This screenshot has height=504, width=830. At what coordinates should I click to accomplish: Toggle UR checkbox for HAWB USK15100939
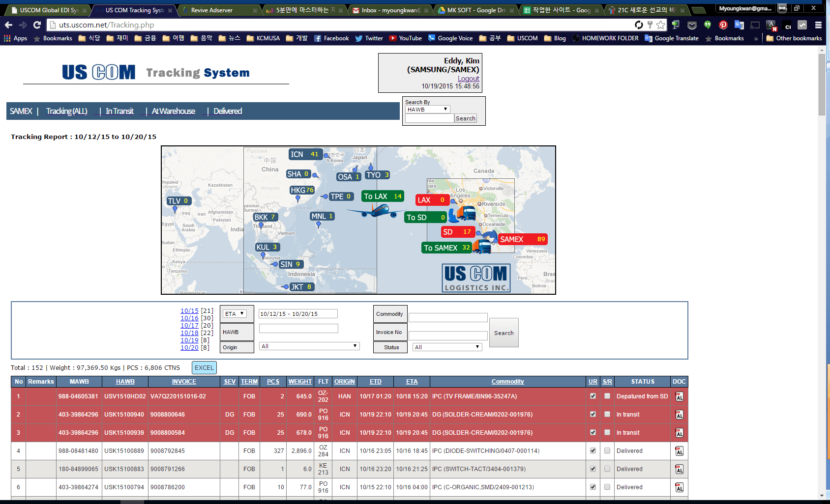pyautogui.click(x=593, y=432)
